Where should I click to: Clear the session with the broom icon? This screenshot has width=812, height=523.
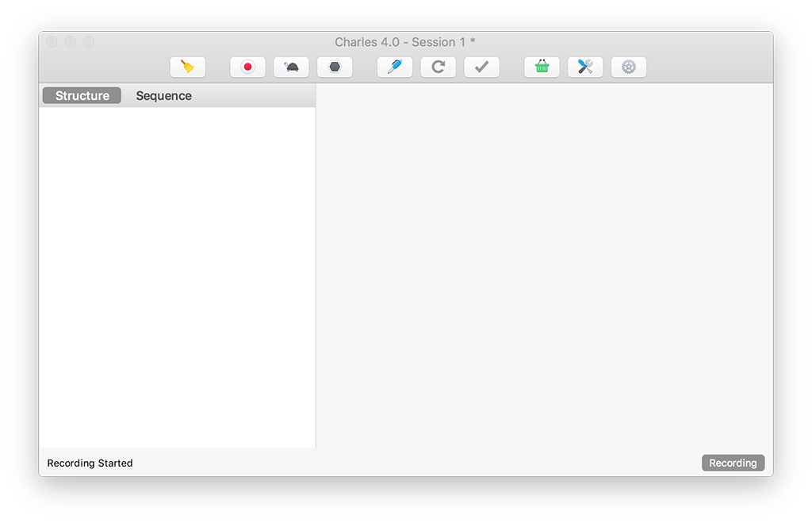pos(188,67)
